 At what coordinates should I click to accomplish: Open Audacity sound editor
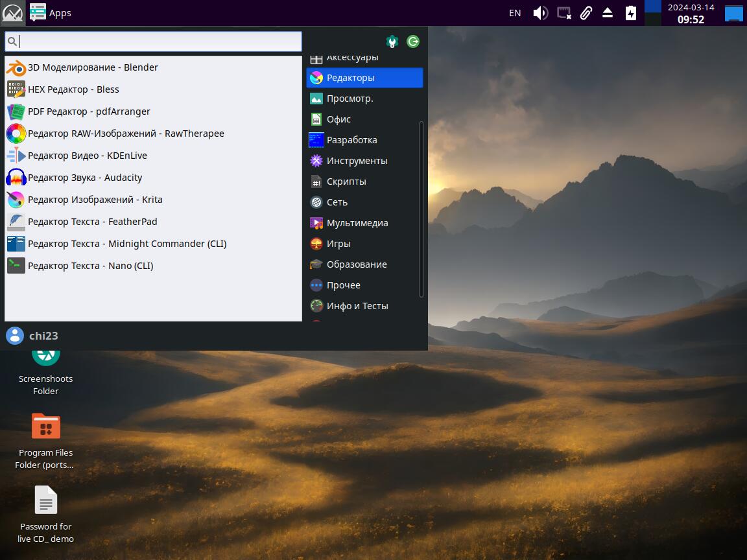click(84, 178)
